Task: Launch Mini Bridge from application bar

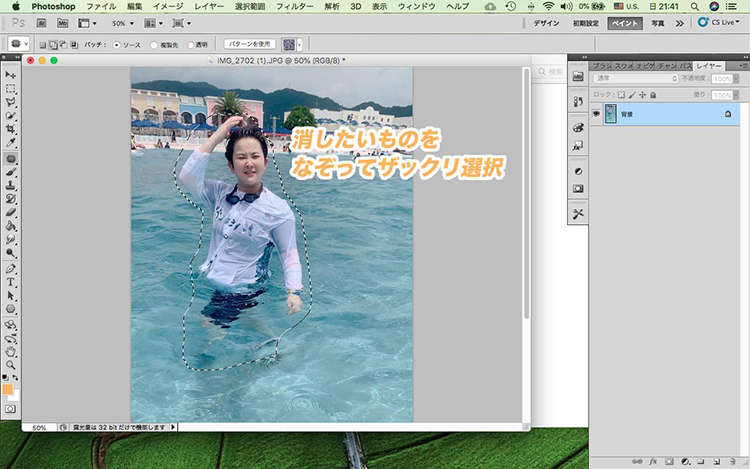Action: pos(62,23)
